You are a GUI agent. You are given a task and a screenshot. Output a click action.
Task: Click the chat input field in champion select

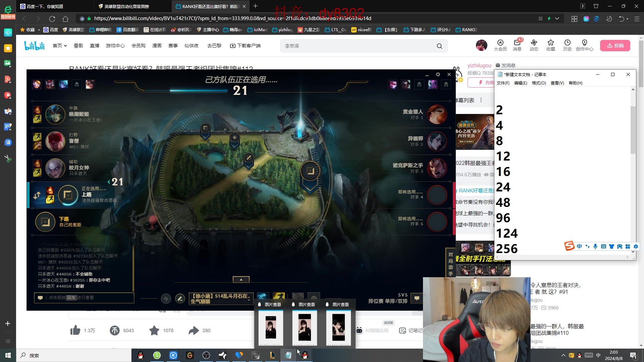pos(84,298)
